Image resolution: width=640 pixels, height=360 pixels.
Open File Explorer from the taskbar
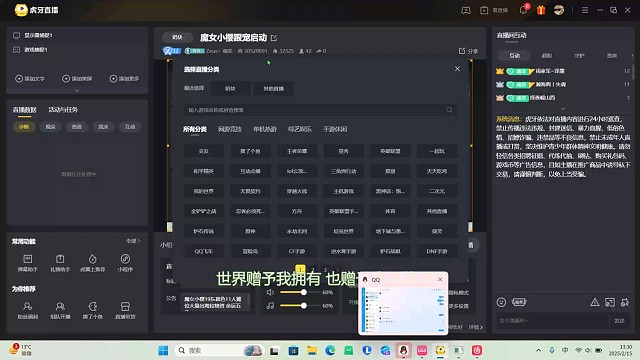pyautogui.click(x=312, y=350)
